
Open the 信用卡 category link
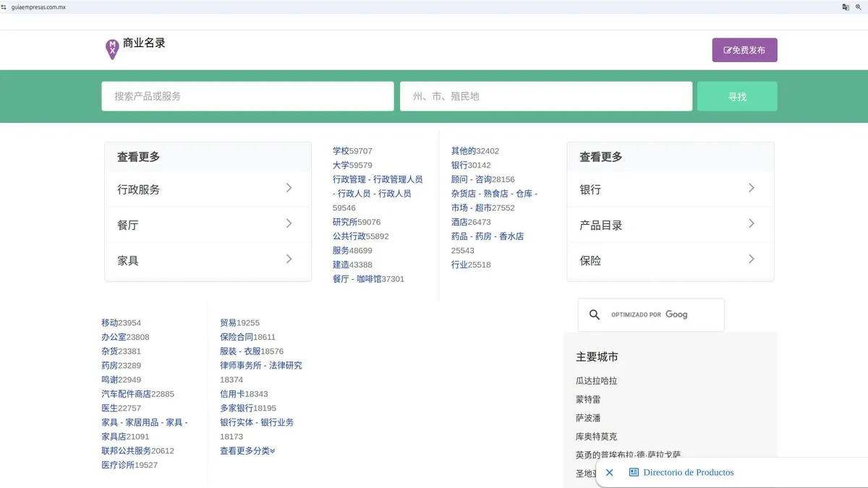tap(232, 393)
